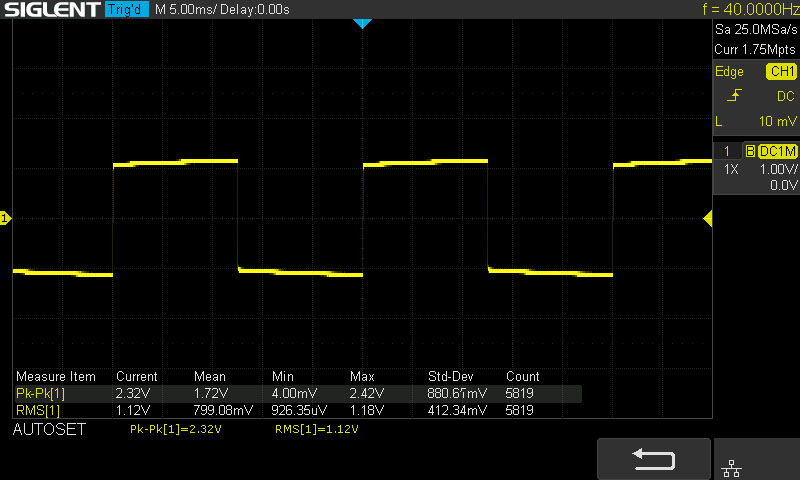This screenshot has height=480, width=800.
Task: Click the Delay:0.00s readout
Action: [255, 9]
